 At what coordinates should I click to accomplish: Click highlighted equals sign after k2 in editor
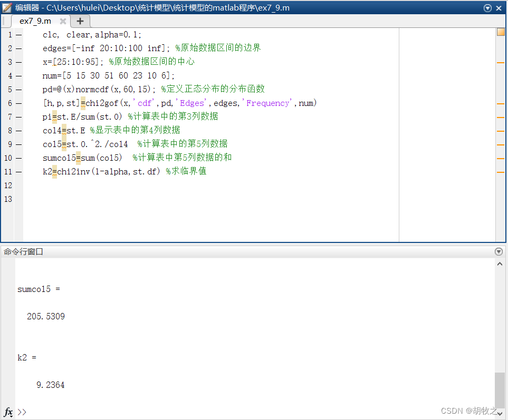[x=54, y=171]
